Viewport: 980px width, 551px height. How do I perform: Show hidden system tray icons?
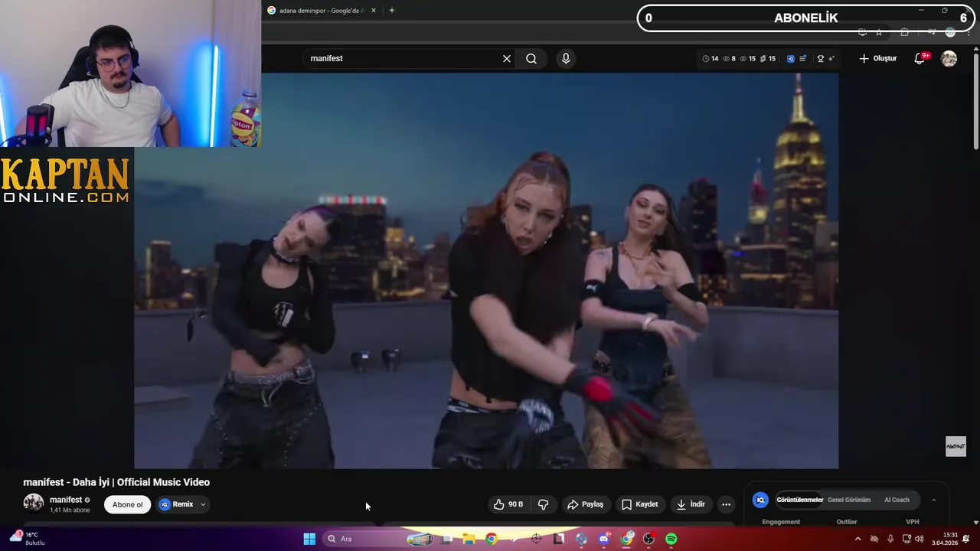tap(857, 539)
